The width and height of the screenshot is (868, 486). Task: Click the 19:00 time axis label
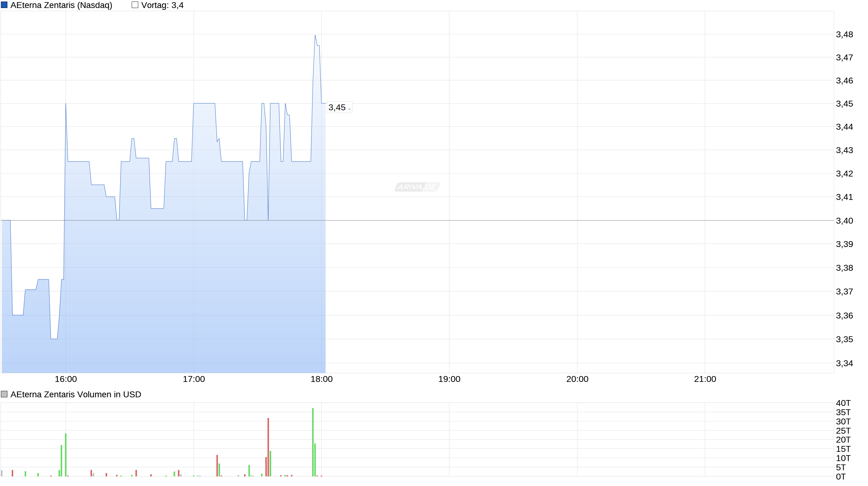[x=449, y=379]
